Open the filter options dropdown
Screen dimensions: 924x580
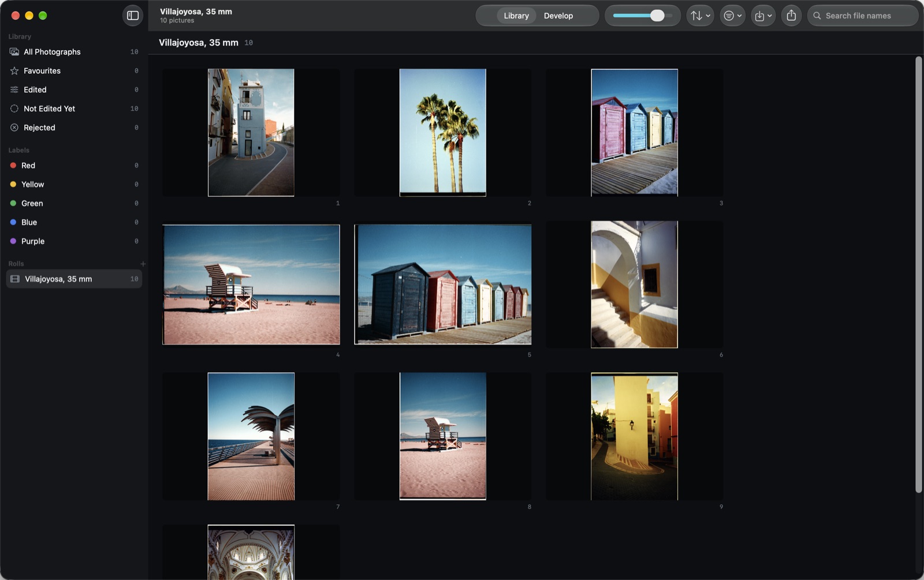(x=732, y=16)
